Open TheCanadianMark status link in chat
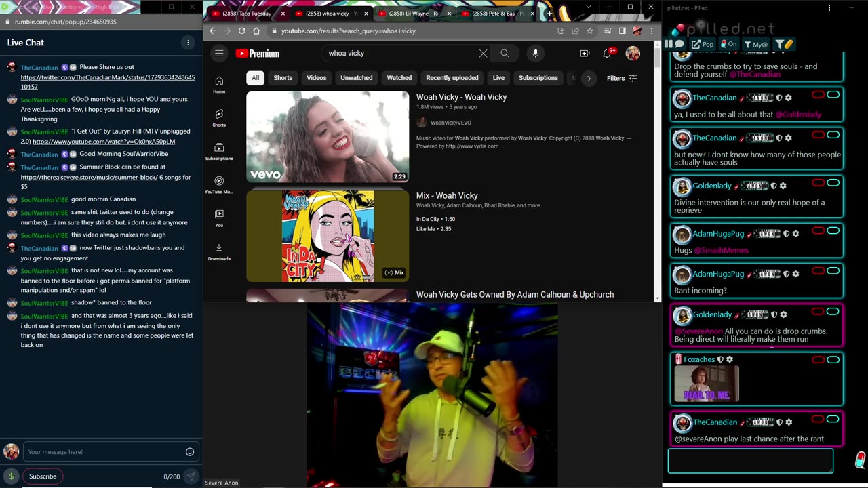868x488 pixels. (x=108, y=82)
